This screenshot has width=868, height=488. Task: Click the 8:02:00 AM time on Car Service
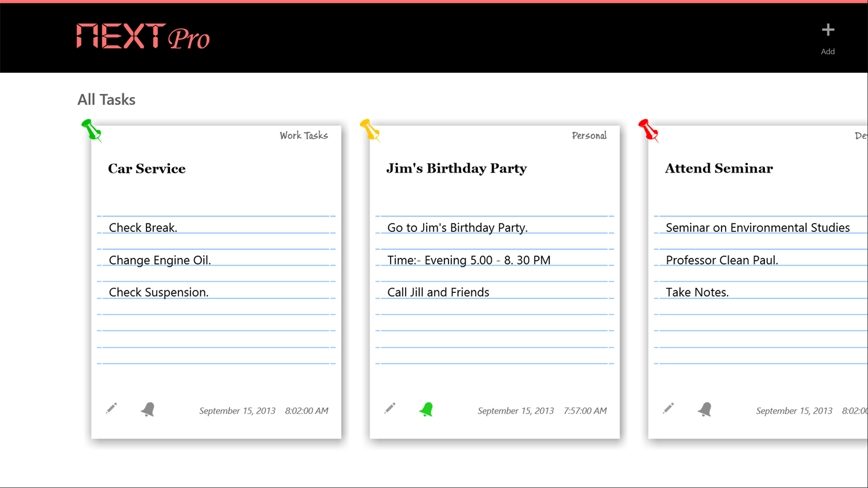point(307,411)
